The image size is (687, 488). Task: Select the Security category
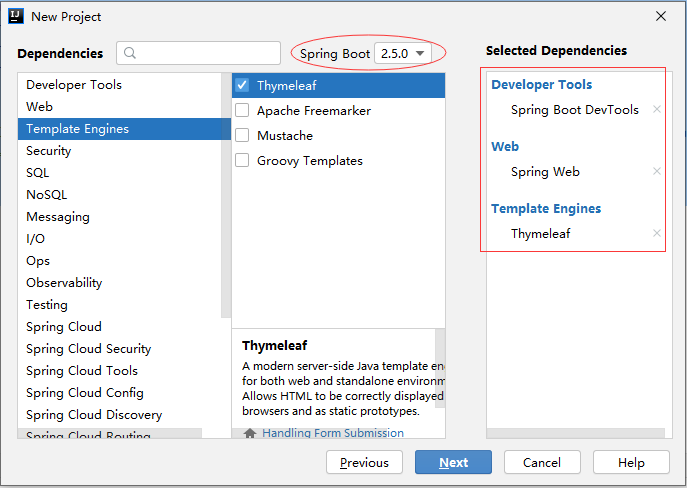click(x=119, y=151)
